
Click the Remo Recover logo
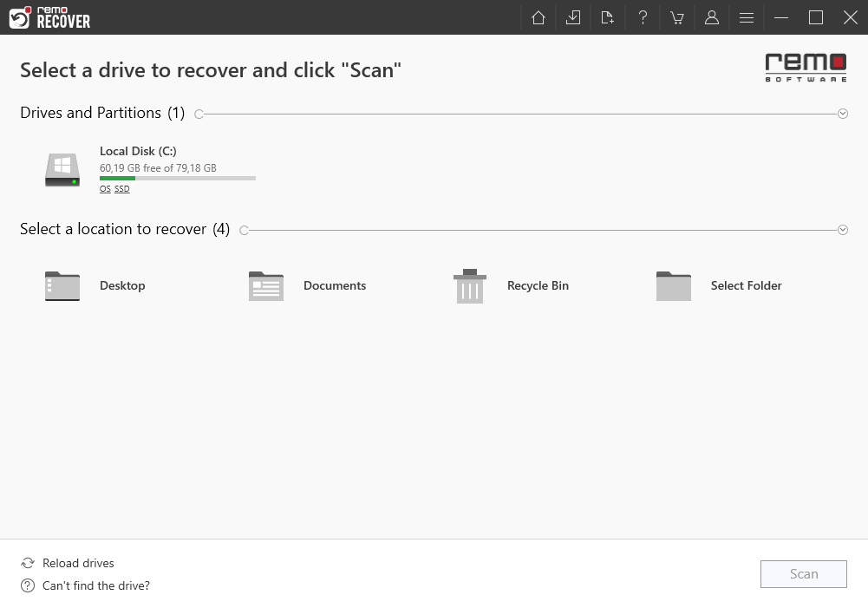coord(49,17)
